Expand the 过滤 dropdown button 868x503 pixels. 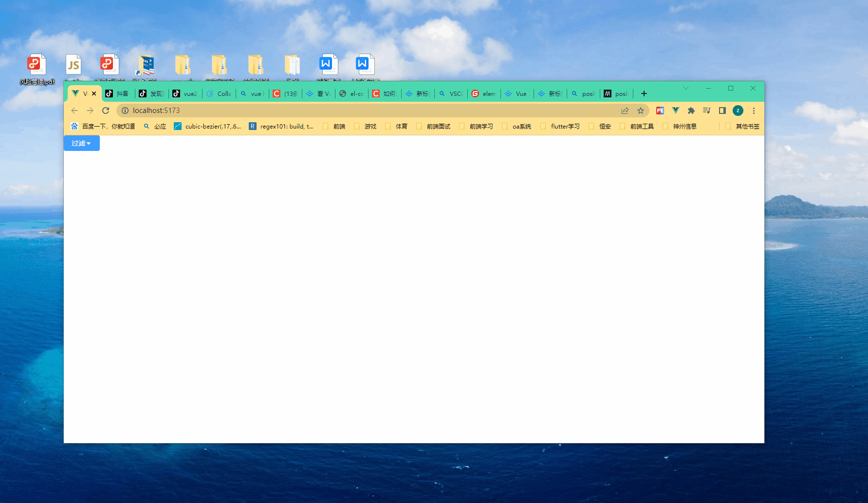pyautogui.click(x=81, y=143)
